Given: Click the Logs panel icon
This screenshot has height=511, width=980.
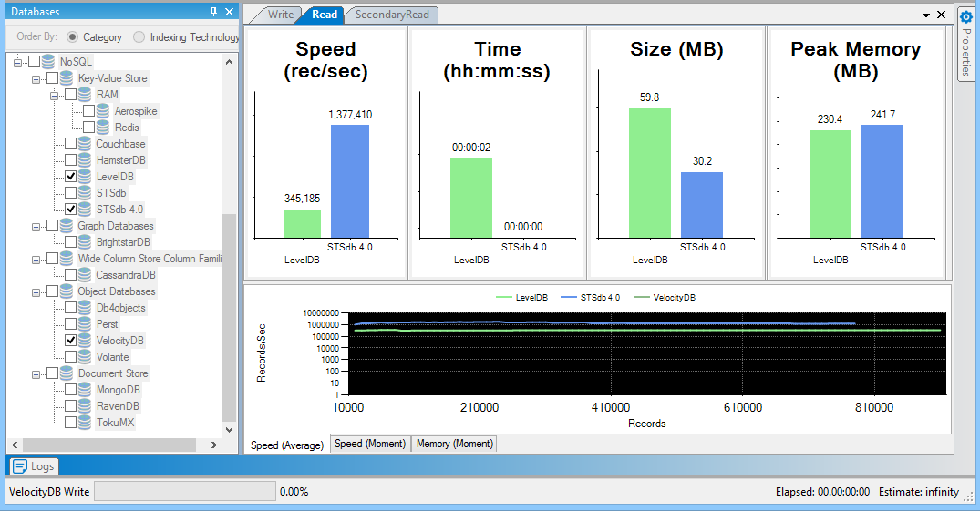Looking at the screenshot, I should tap(20, 466).
